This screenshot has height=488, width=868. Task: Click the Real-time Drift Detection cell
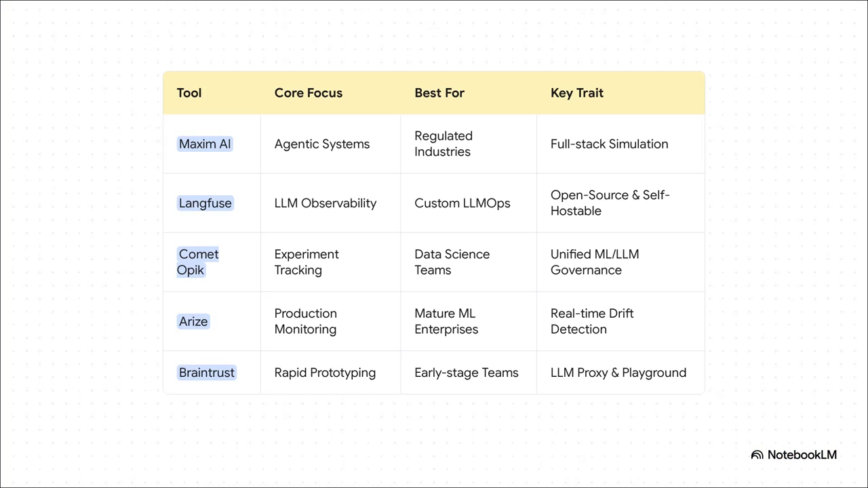tap(591, 321)
